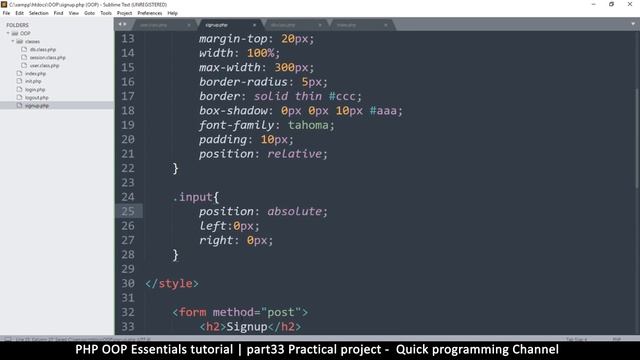The image size is (640, 360).
Task: Open index.php in the sidebar
Action: (36, 73)
